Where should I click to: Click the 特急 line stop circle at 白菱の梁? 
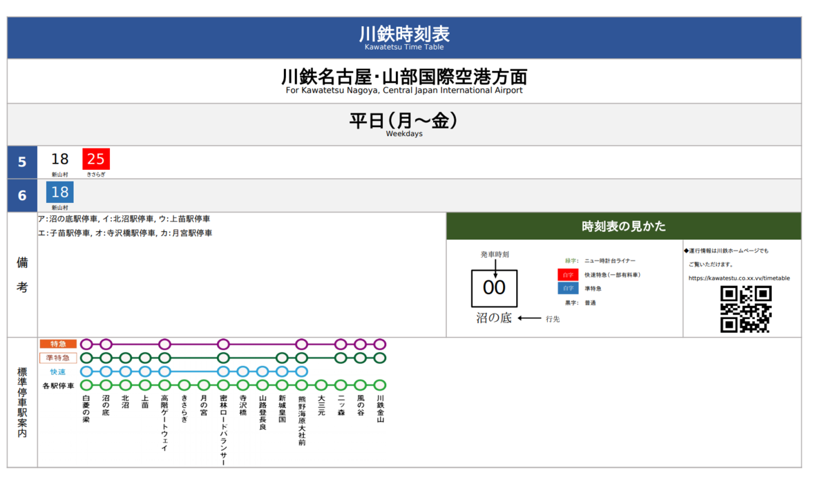click(x=86, y=344)
